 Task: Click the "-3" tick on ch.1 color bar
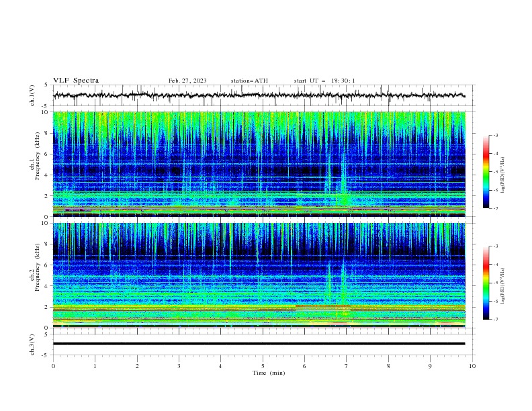[x=495, y=135]
